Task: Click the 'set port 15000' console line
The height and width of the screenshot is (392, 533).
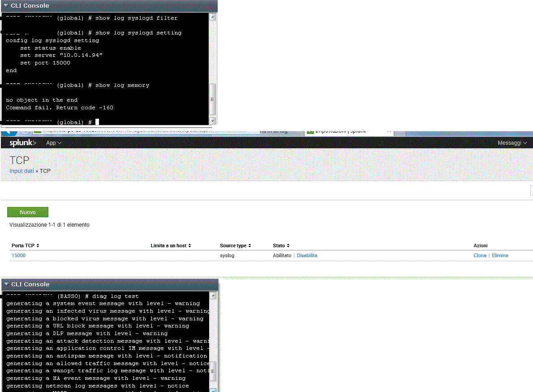Action: 45,63
